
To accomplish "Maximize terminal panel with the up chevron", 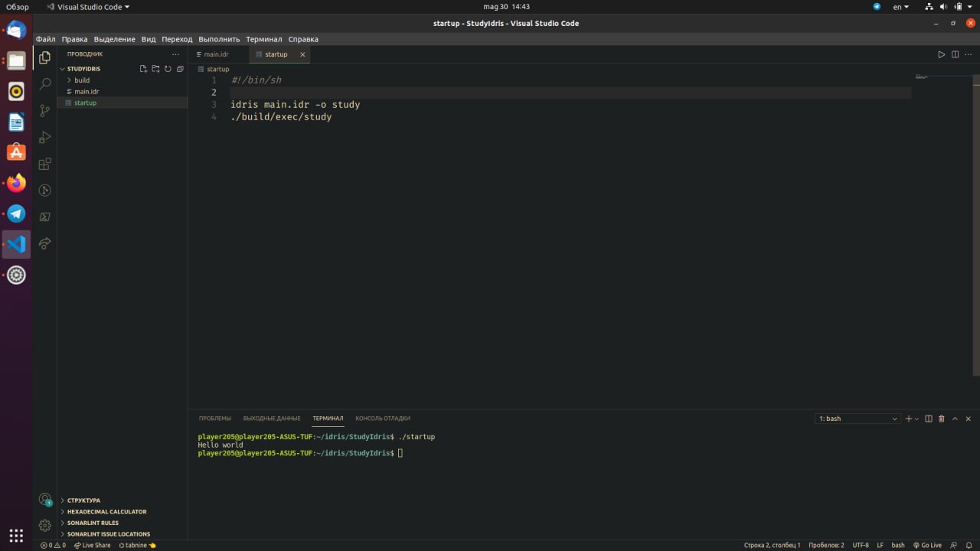I will tap(955, 419).
